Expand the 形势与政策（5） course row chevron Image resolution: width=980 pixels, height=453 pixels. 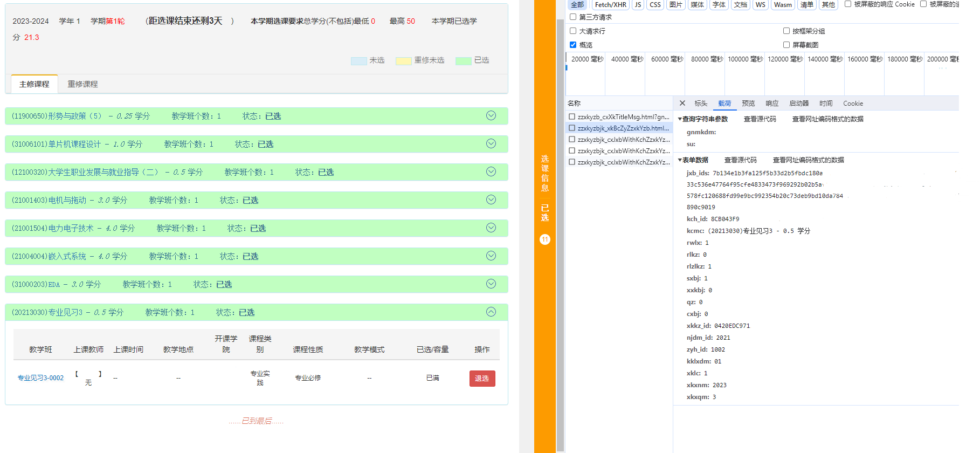coord(491,115)
